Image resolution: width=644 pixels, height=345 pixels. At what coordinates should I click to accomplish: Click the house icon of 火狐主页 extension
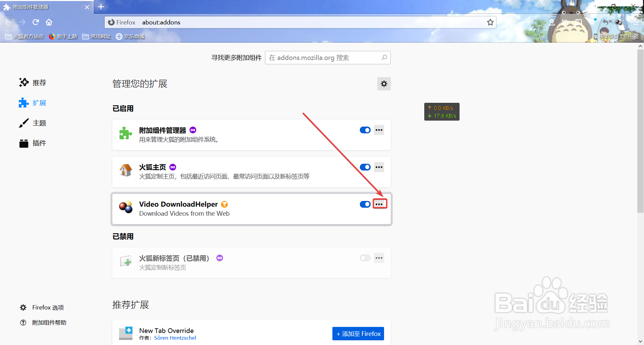pos(126,170)
